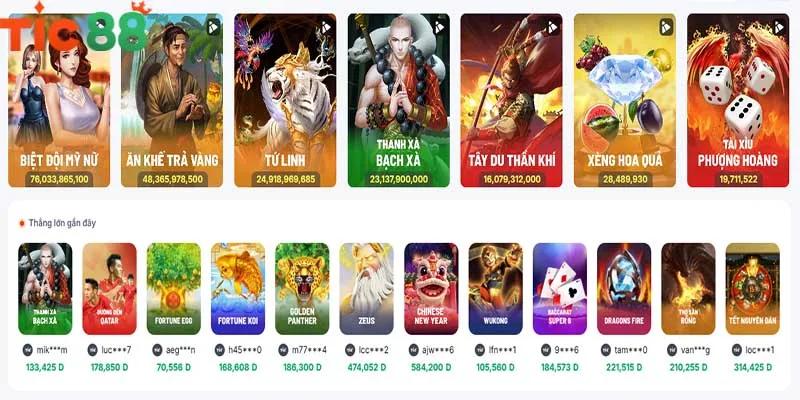Launch the Tứ Linh tiger game
800x400 pixels.
click(x=285, y=101)
